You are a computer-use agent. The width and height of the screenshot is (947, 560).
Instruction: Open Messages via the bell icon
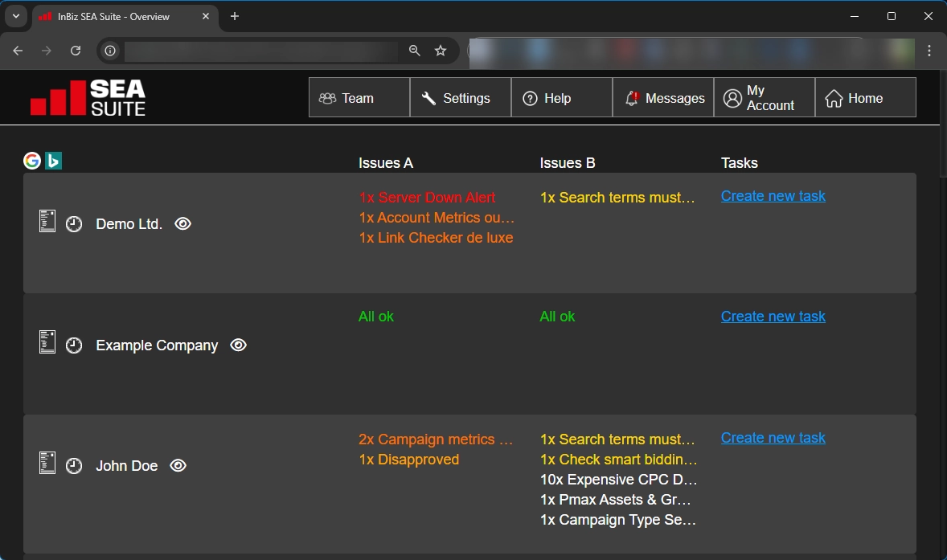click(x=634, y=97)
